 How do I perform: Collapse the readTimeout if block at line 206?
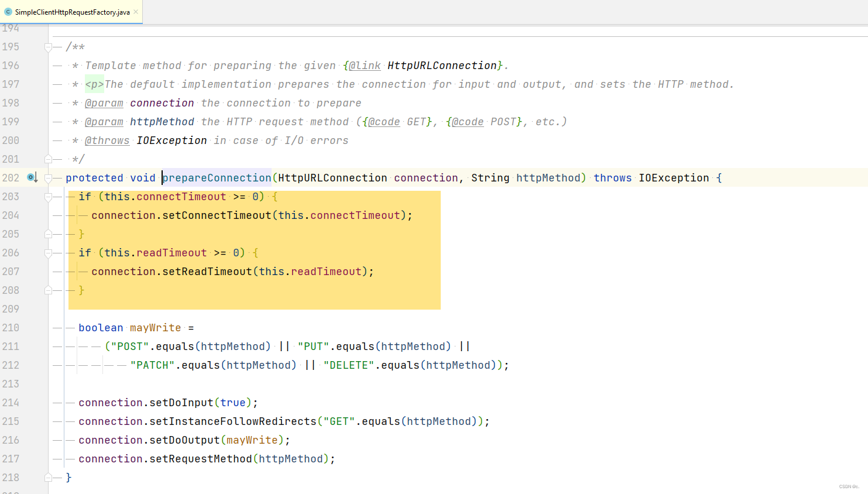pyautogui.click(x=48, y=253)
